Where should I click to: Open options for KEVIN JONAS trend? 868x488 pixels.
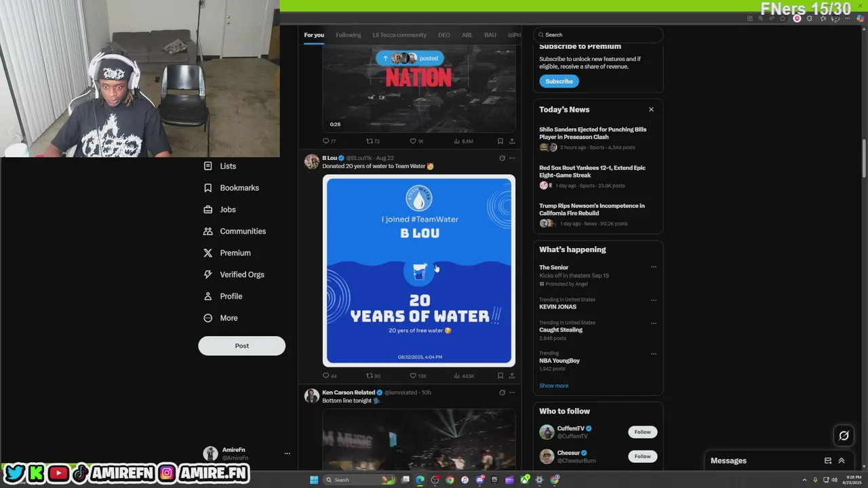click(x=654, y=300)
